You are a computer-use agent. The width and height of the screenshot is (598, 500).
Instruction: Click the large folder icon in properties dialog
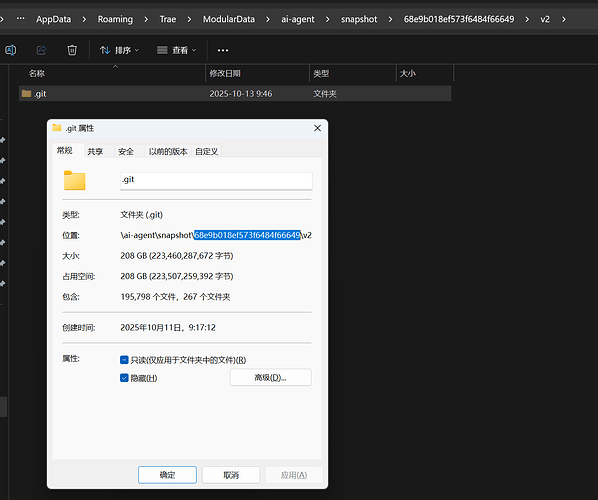coord(74,180)
